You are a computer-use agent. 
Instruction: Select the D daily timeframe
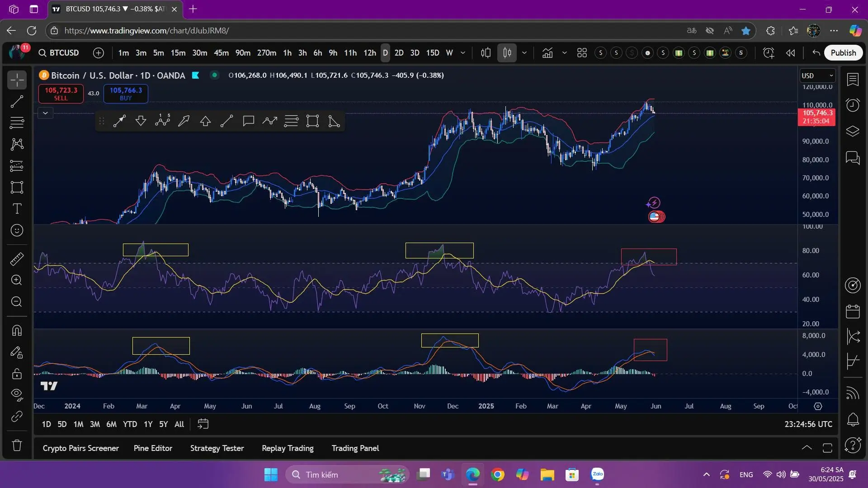[385, 53]
